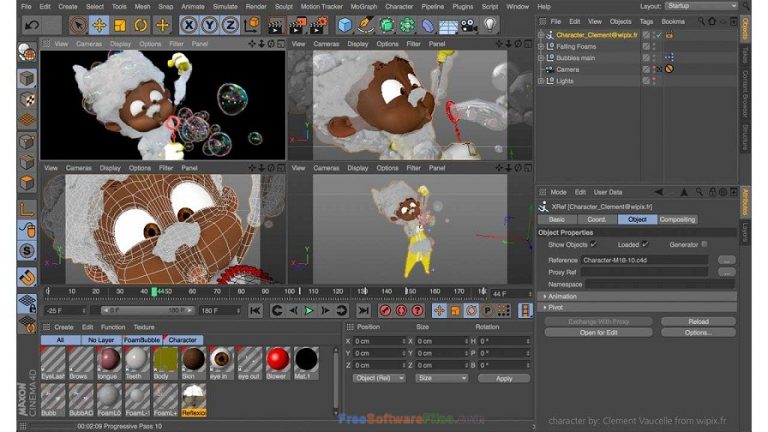
Task: Add a camera object from toolbar
Action: [469, 25]
